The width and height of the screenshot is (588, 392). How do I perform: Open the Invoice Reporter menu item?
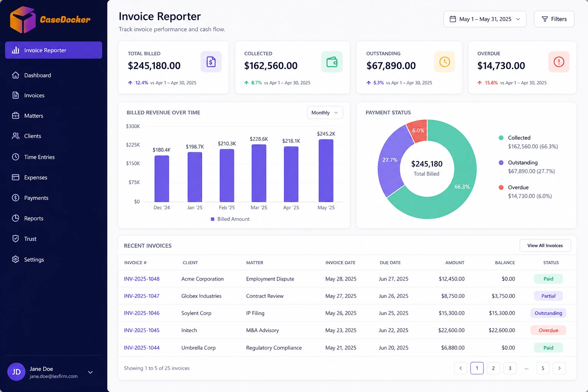coord(54,50)
